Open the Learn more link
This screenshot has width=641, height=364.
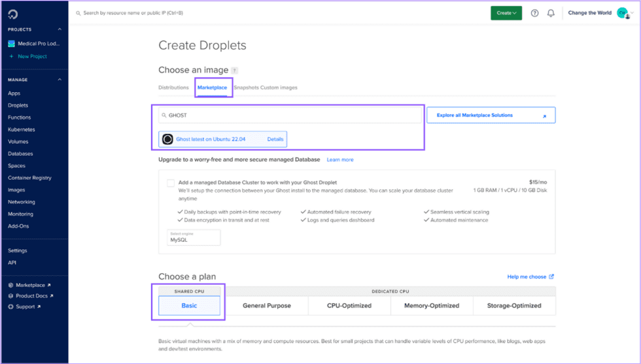coord(340,159)
